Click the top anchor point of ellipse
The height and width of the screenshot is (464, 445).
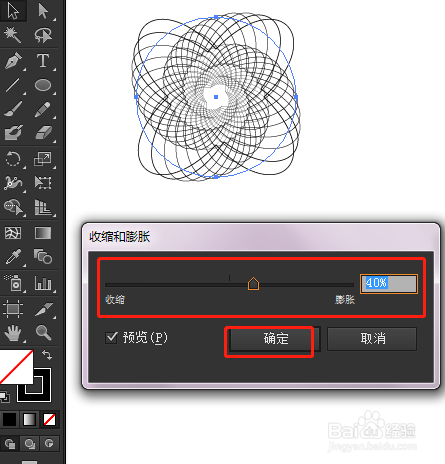(x=216, y=17)
